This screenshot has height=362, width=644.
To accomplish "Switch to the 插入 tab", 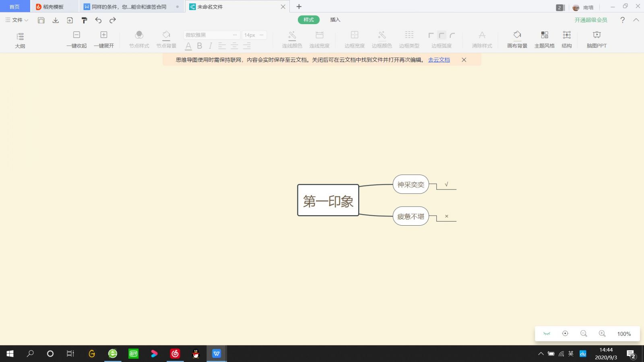I will [335, 20].
